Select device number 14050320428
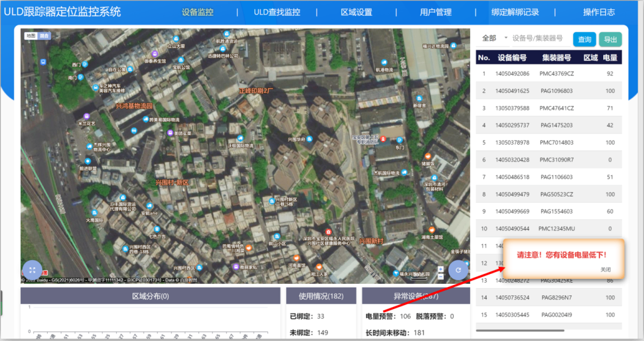 512,160
